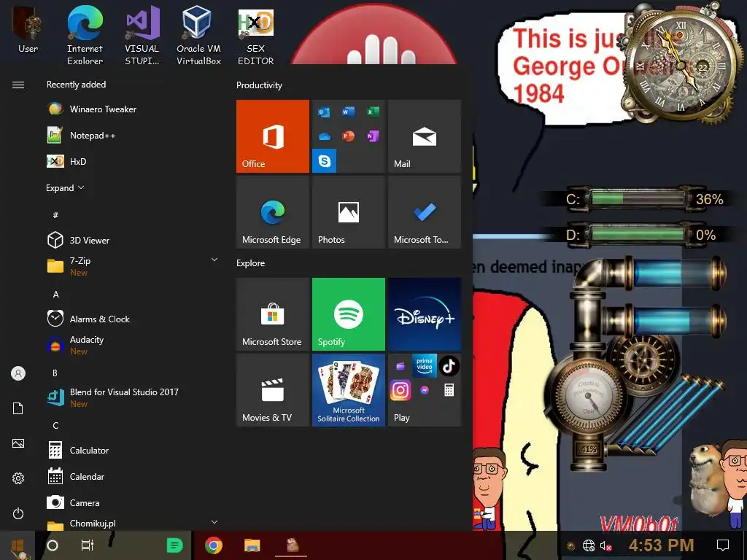Click the TikTok icon in the Play tile
Image resolution: width=747 pixels, height=560 pixels.
[x=449, y=366]
